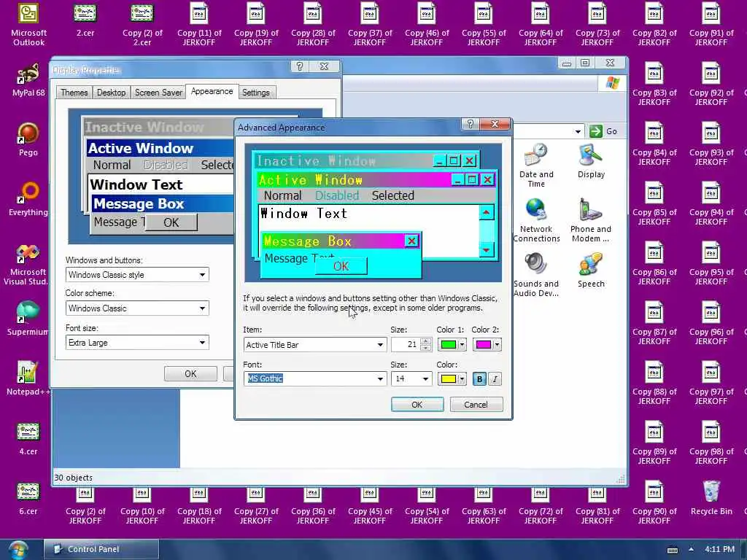The height and width of the screenshot is (560, 747).
Task: Increase title bar size with the up arrow of the stepper
Action: (426, 341)
